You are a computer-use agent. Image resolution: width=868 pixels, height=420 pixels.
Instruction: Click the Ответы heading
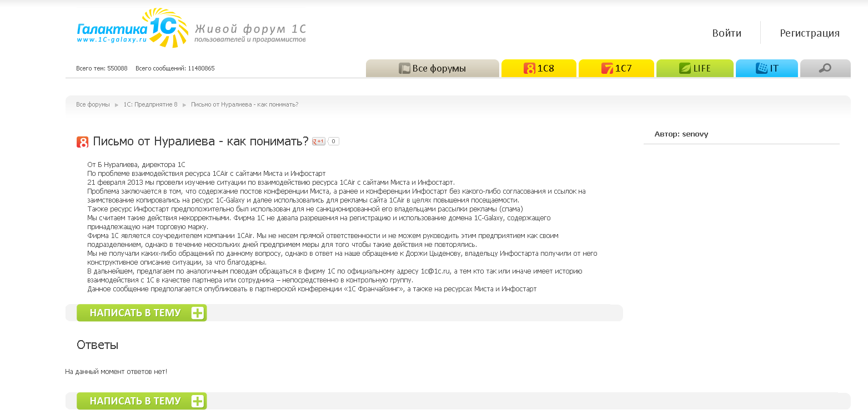97,345
